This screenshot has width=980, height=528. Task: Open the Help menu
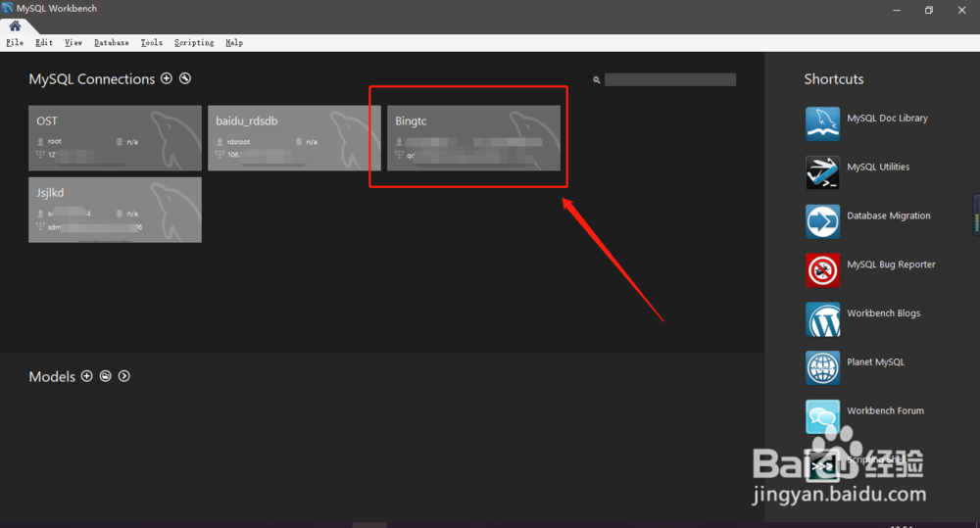(x=234, y=42)
